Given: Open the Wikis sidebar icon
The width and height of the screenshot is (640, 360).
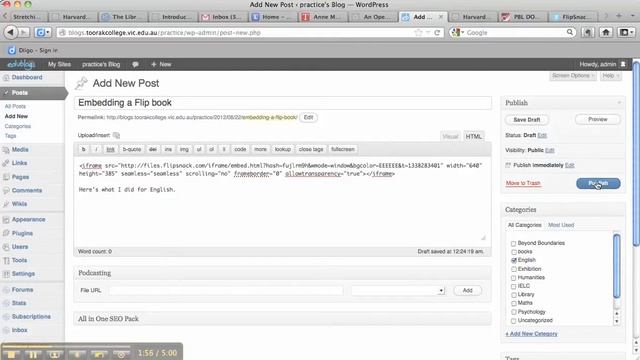Looking at the screenshot, I should click(6, 204).
